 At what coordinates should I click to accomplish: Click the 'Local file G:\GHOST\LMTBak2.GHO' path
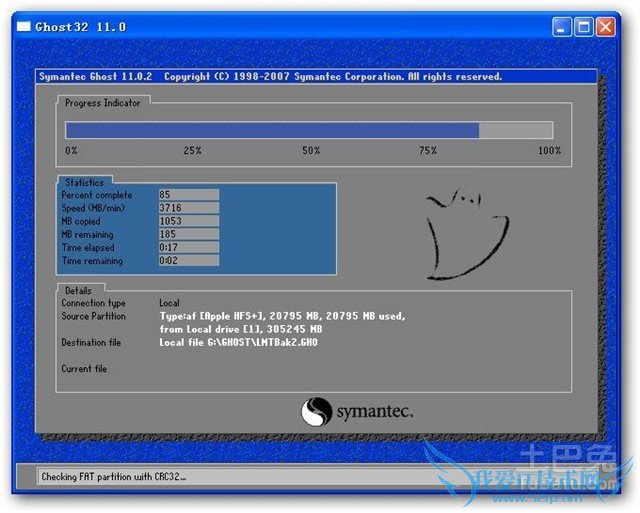(238, 342)
